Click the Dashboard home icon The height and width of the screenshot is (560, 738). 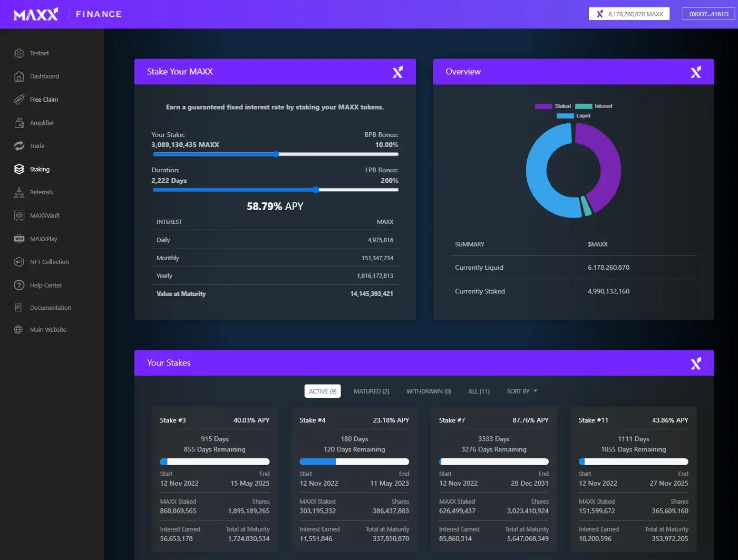click(19, 76)
